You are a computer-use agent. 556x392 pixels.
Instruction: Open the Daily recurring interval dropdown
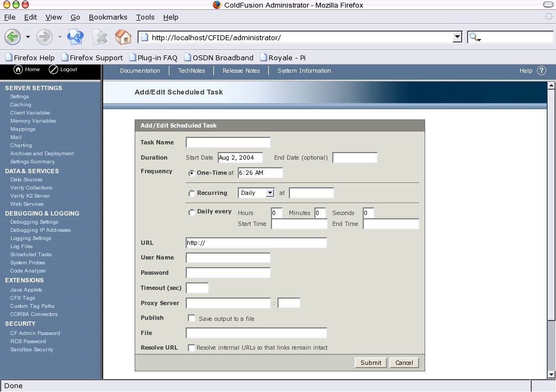[256, 193]
